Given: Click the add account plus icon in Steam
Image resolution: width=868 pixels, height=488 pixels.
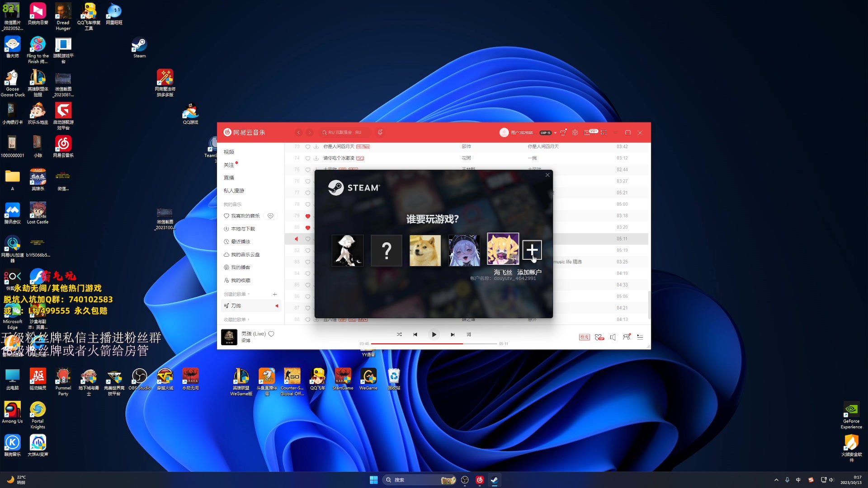Looking at the screenshot, I should (x=532, y=249).
